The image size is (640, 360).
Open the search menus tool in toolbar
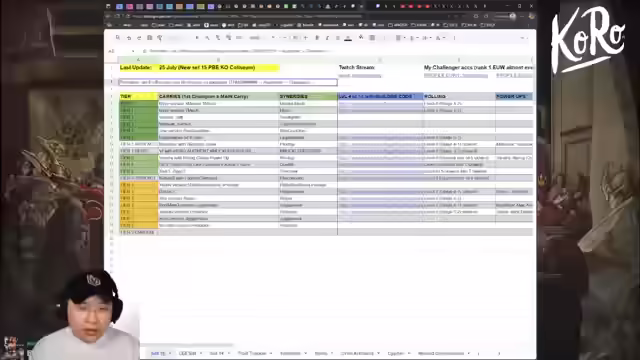click(x=118, y=38)
